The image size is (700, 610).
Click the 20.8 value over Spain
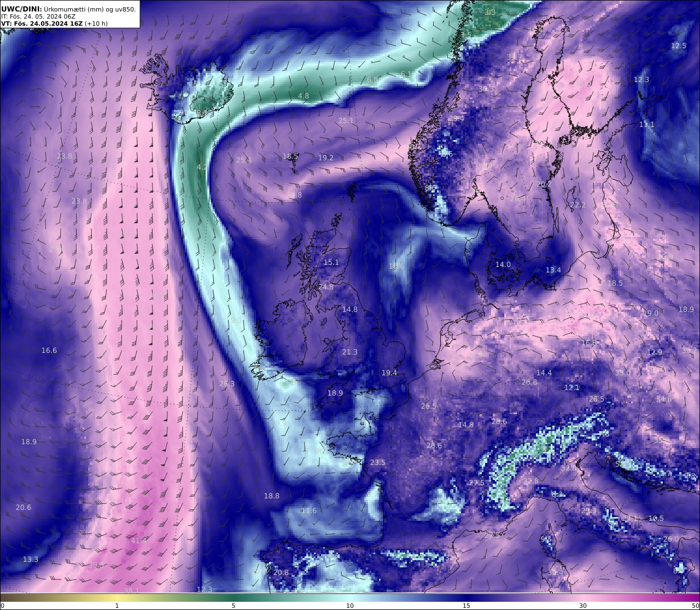281,573
